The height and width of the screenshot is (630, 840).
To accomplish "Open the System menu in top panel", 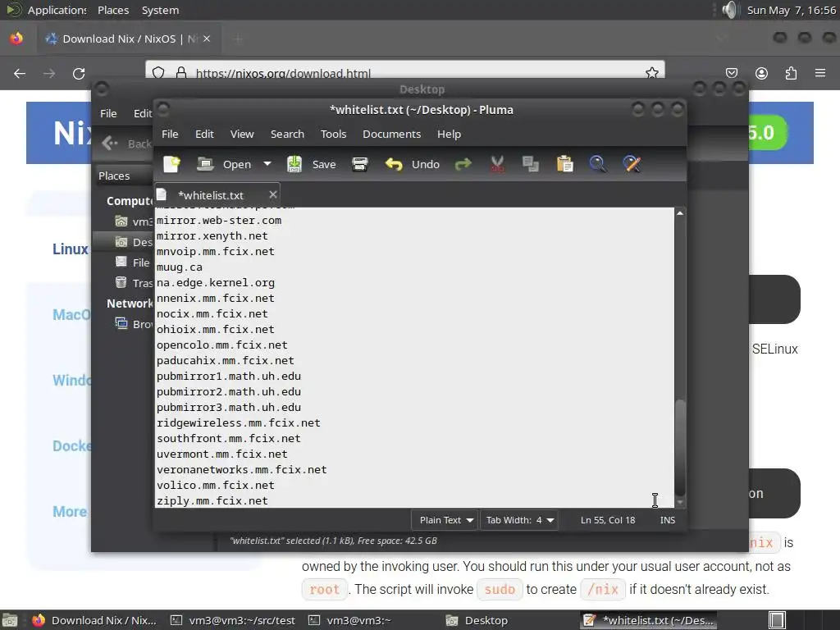I will (160, 10).
